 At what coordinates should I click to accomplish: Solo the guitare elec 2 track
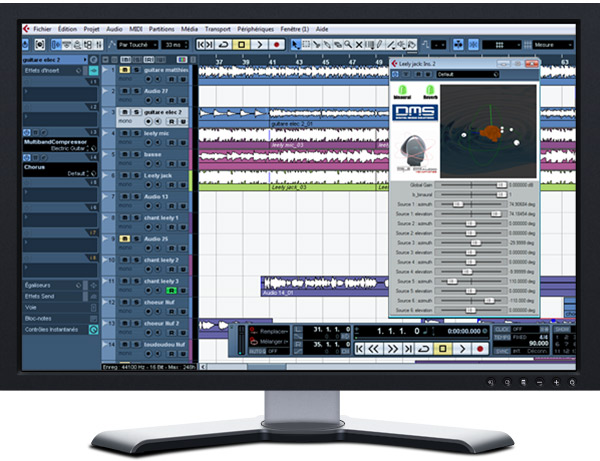(x=136, y=112)
